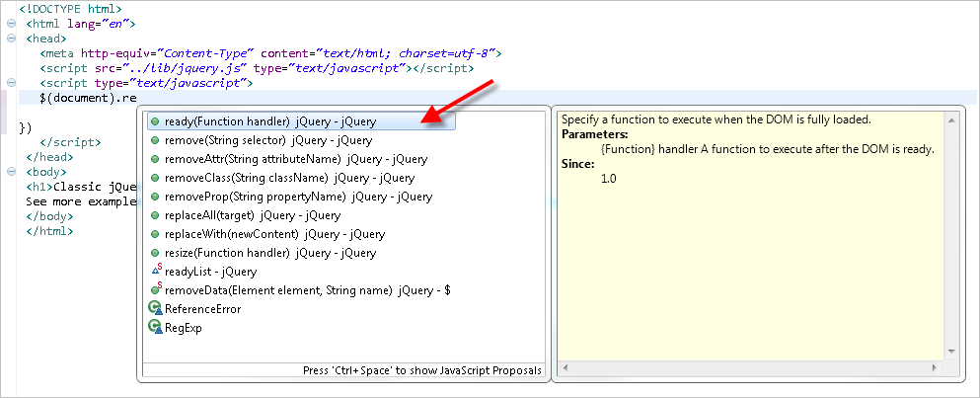Click green method icon beside removeProp
This screenshot has width=980, height=398.
point(155,198)
